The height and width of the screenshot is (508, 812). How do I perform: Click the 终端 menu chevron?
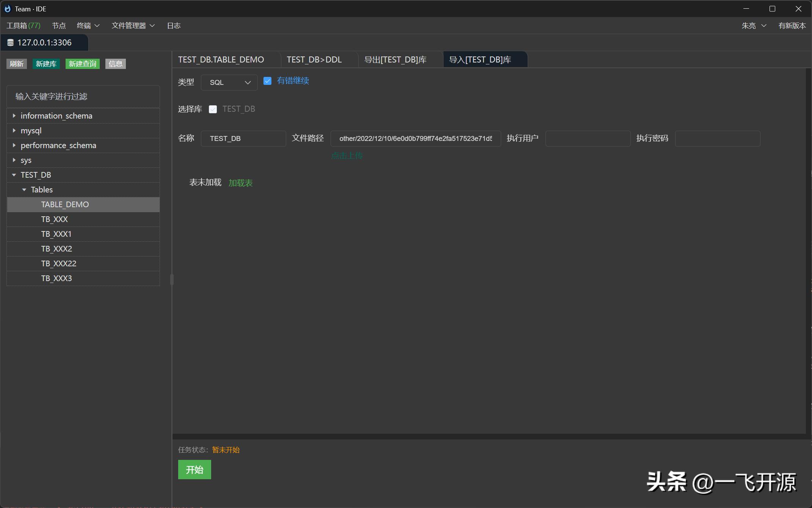(x=97, y=26)
